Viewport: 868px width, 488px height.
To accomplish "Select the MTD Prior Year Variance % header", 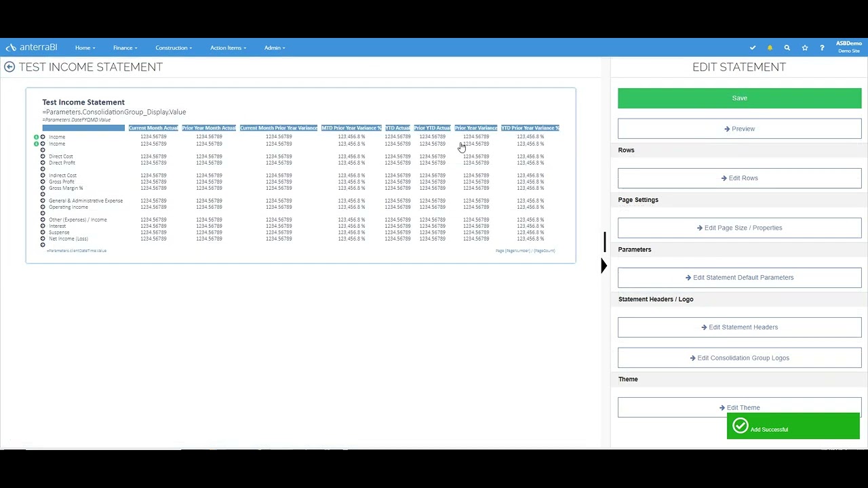I will (351, 128).
